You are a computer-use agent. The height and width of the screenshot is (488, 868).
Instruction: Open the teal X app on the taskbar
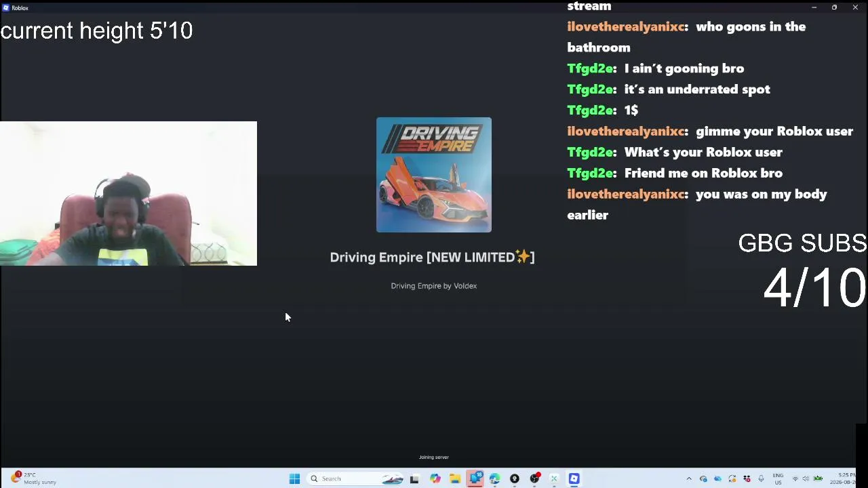coord(554,479)
